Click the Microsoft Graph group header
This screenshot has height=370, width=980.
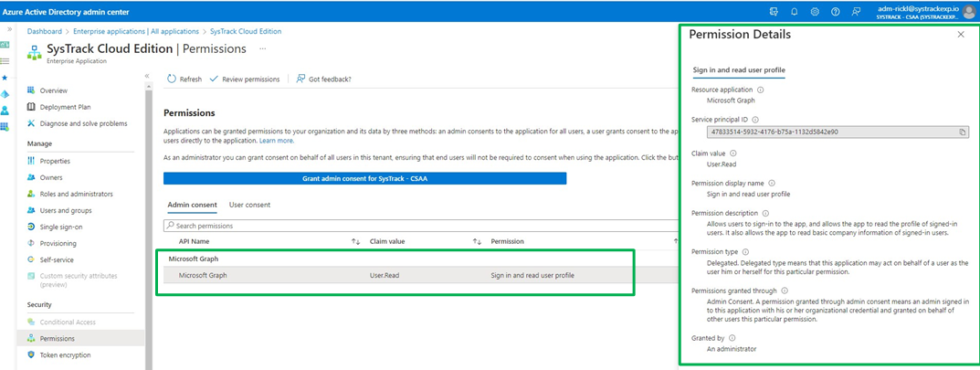[194, 259]
